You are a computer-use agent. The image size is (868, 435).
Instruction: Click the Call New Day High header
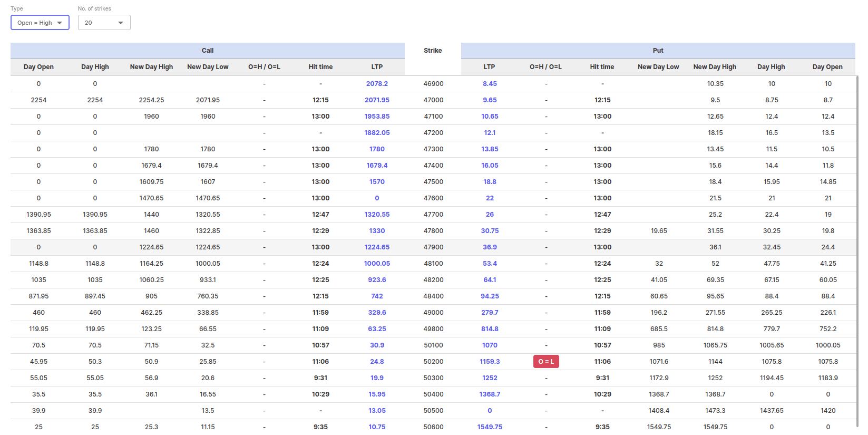tap(151, 67)
